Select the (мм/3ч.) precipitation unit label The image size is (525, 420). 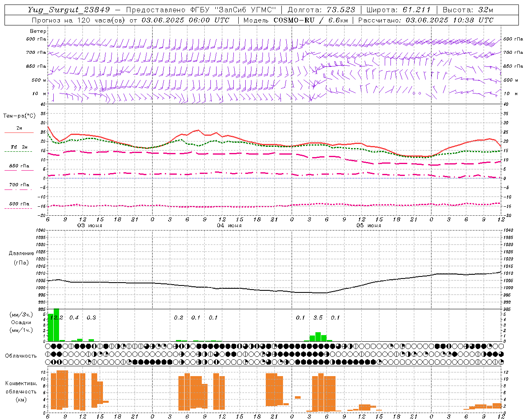pos(21,315)
